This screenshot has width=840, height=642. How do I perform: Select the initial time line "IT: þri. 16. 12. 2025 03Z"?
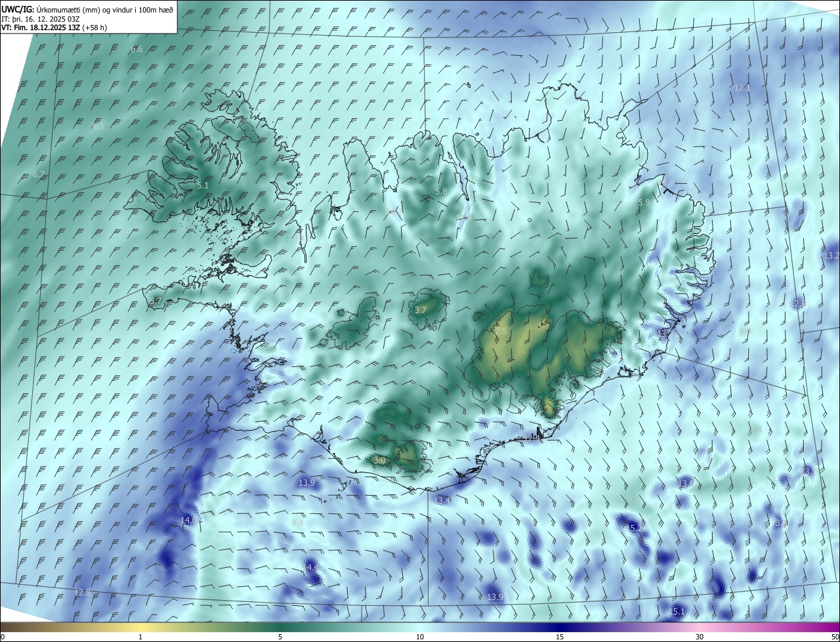[41, 19]
